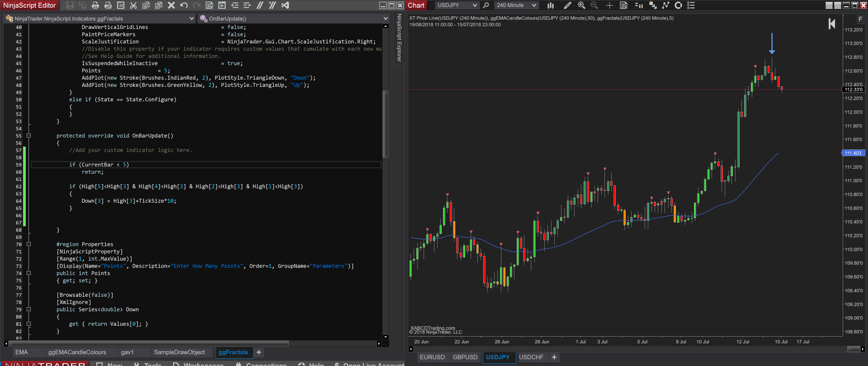Zoom in on the chart
The height and width of the screenshot is (366, 868).
point(581,5)
